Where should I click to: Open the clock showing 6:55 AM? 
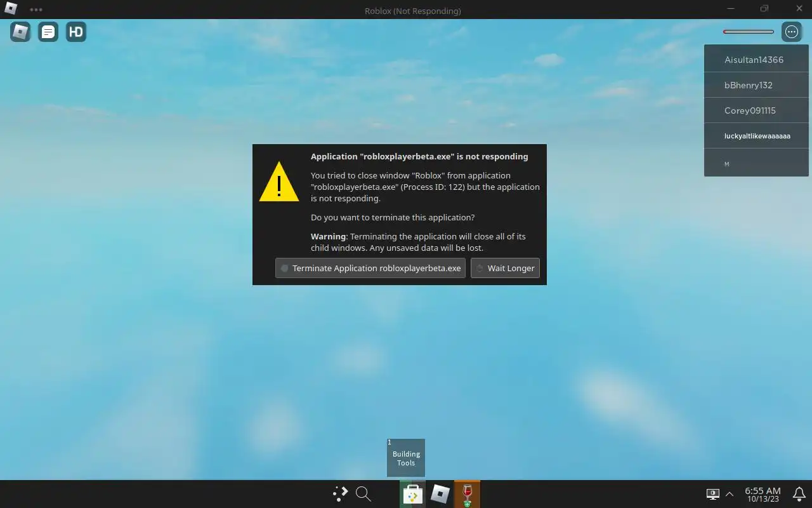pyautogui.click(x=763, y=495)
